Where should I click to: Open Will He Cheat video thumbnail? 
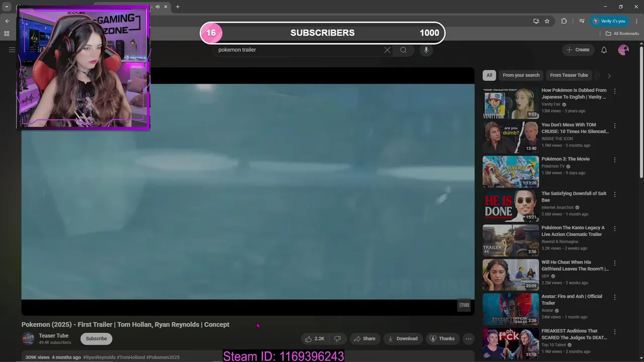click(x=511, y=275)
